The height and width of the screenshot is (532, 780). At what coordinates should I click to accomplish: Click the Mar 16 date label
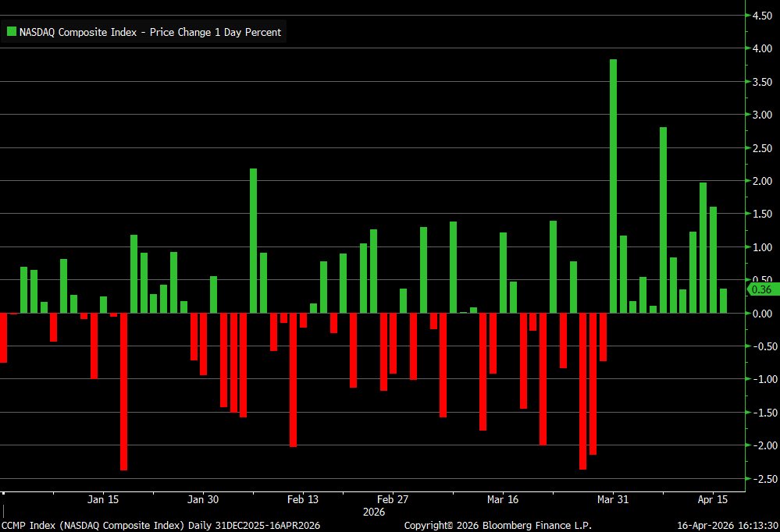pos(502,499)
